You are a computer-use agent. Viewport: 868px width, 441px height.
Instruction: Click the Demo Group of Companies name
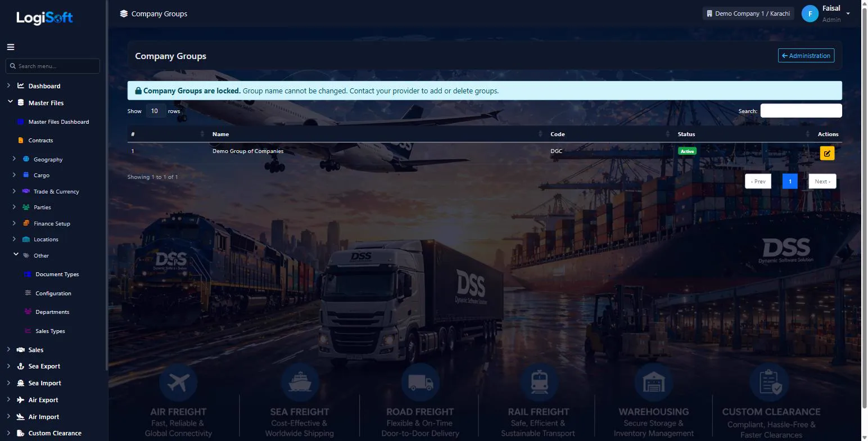[x=248, y=151]
